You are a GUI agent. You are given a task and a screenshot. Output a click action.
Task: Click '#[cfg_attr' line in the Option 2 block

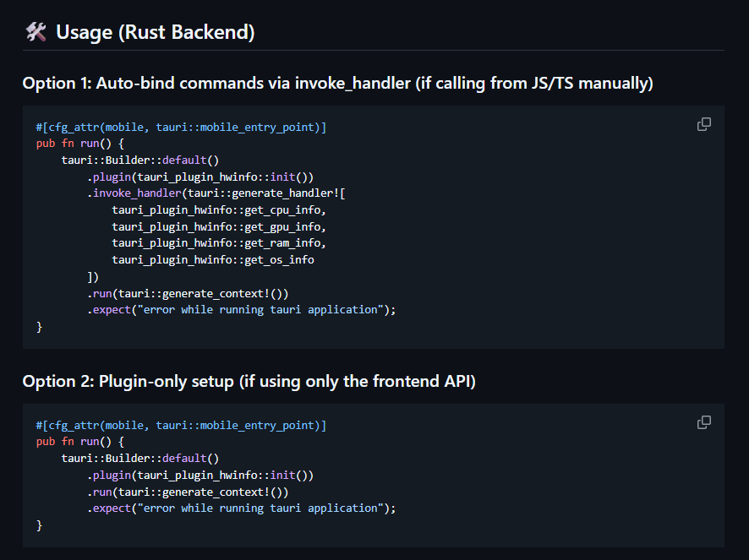click(x=181, y=426)
